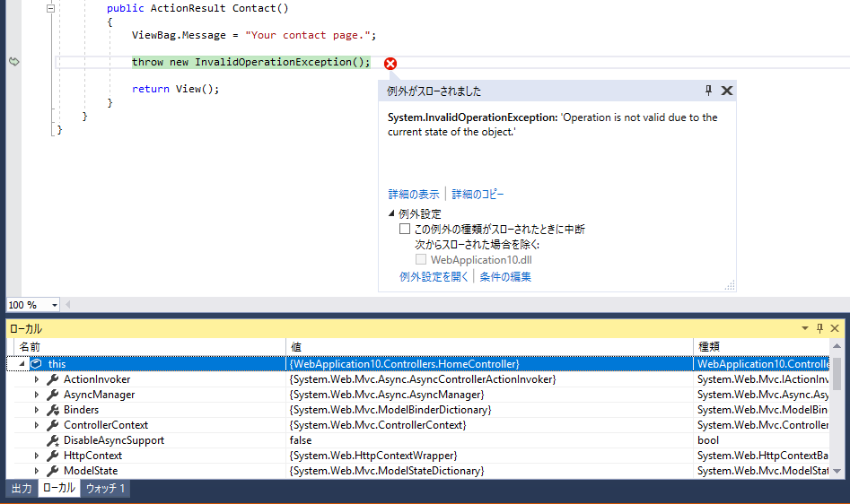Toggle WebApplication10.dll checkbox
This screenshot has width=850, height=504.
click(x=421, y=260)
